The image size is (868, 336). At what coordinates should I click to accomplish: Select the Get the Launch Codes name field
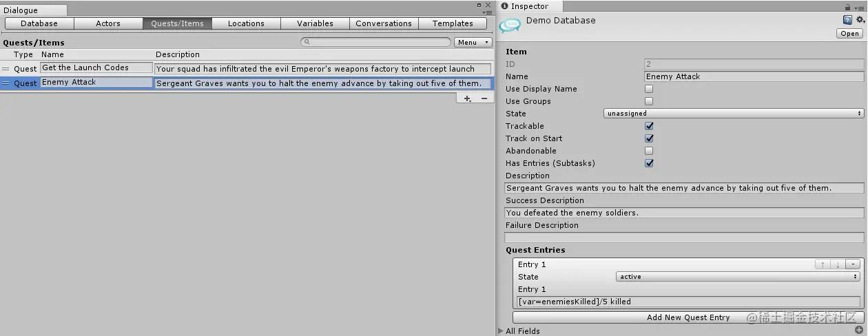pos(96,67)
